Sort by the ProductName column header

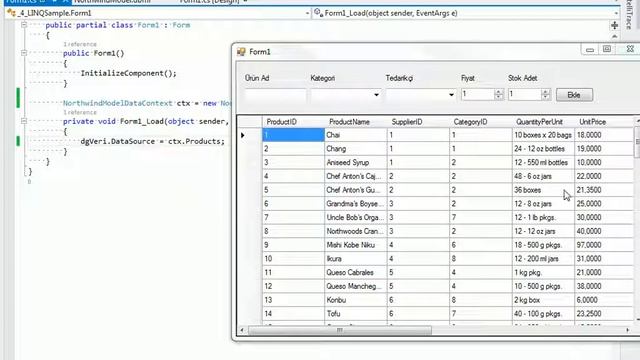(356, 122)
